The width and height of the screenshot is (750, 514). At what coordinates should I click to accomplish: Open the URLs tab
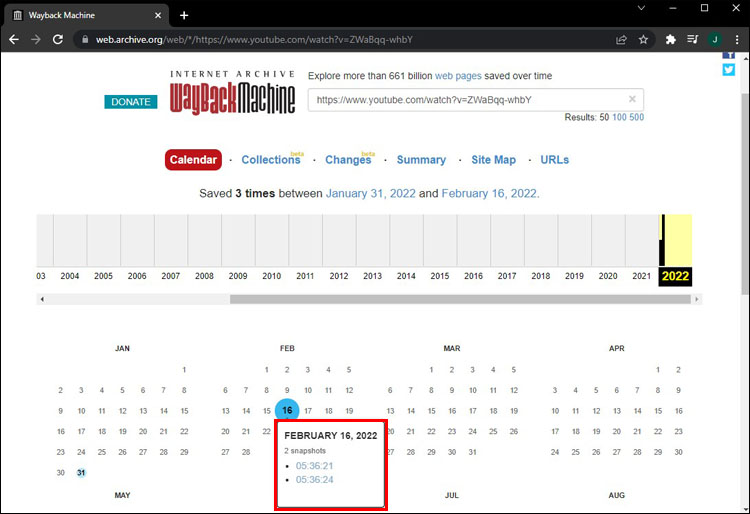click(554, 160)
